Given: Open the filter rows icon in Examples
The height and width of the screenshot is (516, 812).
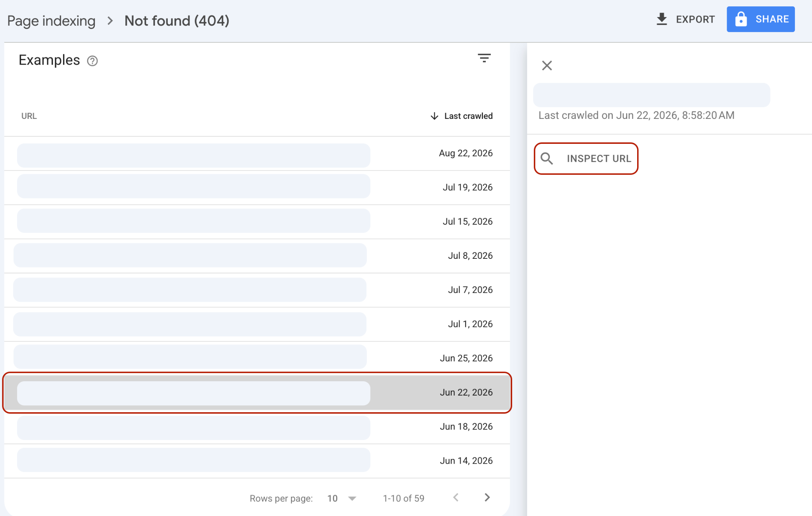Looking at the screenshot, I should (484, 58).
